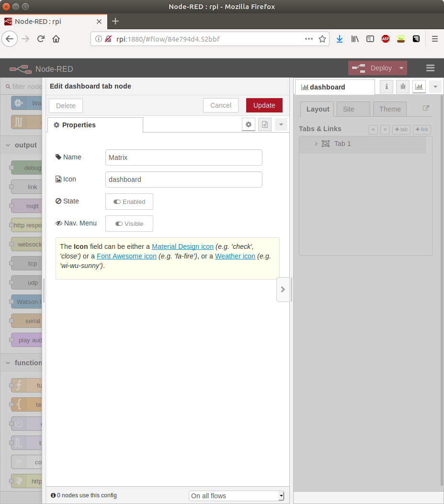Toggle the Nav. Menu Visible switch
Screen dimensions: 444x504
coord(129,224)
